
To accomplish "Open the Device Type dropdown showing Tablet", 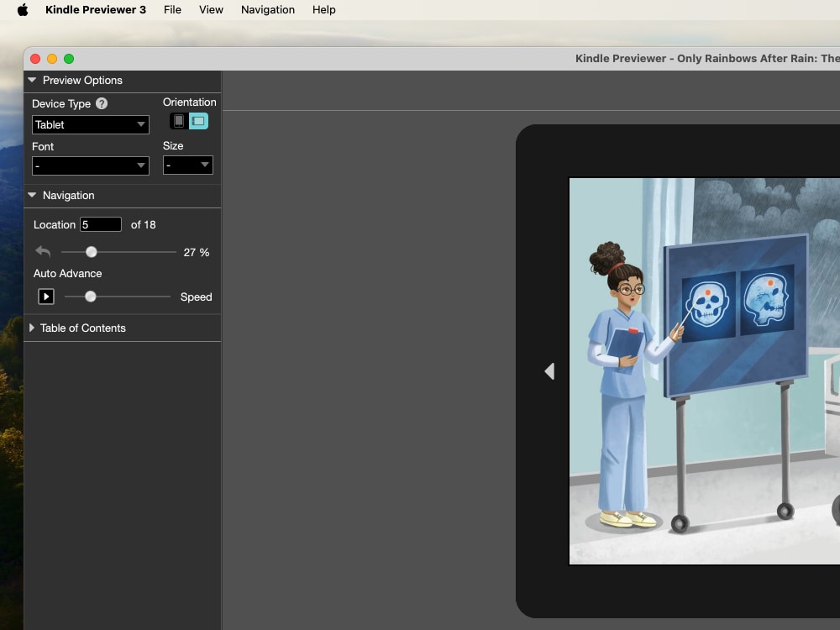I will [x=91, y=125].
